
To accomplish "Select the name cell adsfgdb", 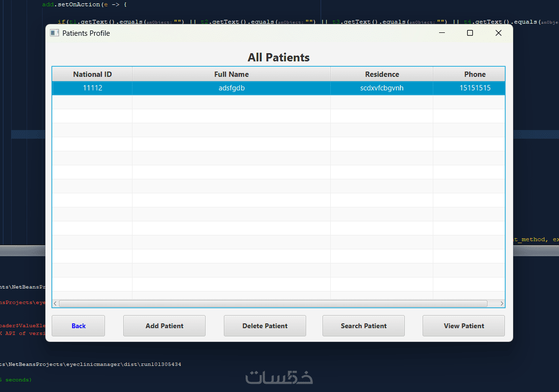I will (231, 88).
